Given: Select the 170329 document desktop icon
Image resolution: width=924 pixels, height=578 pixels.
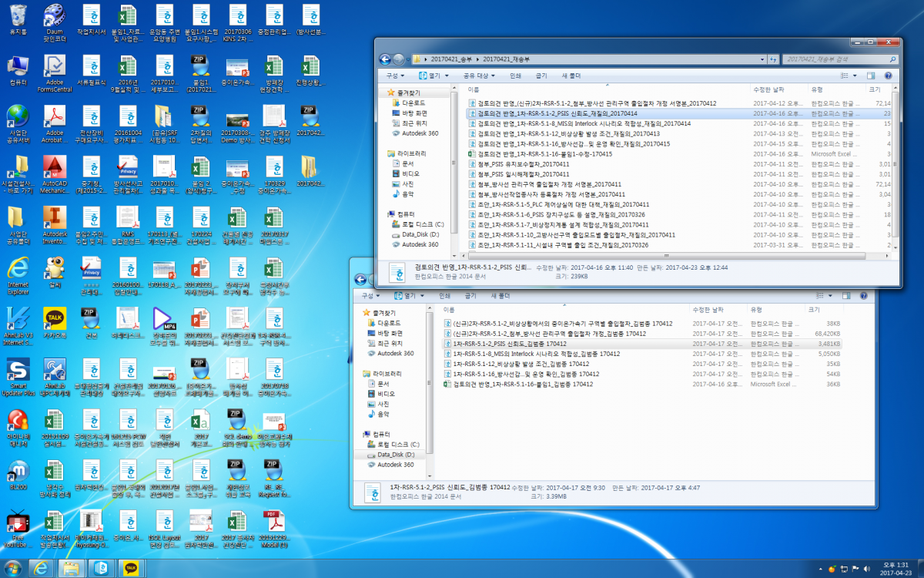Looking at the screenshot, I should tap(273, 174).
